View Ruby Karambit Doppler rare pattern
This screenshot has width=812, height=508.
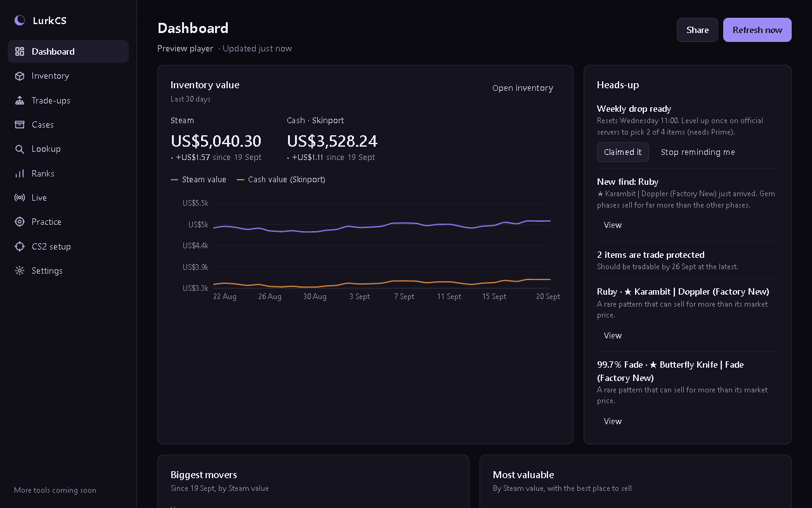point(613,336)
